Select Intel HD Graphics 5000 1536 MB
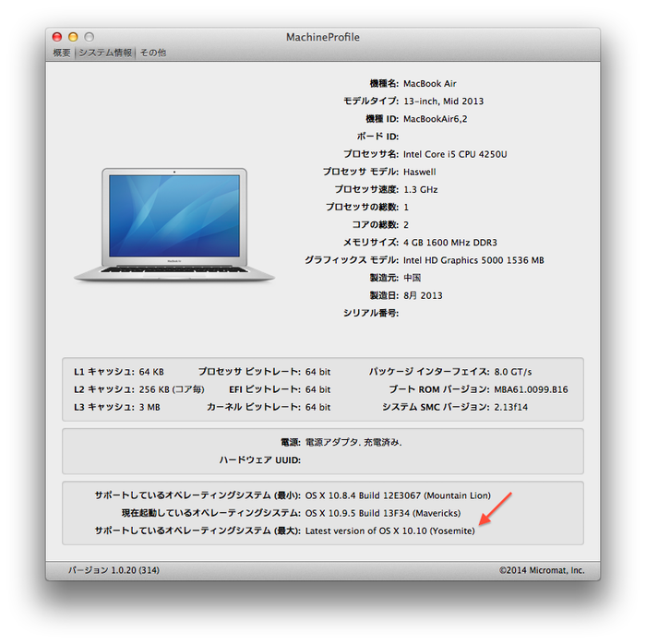The image size is (646, 644). point(473,260)
